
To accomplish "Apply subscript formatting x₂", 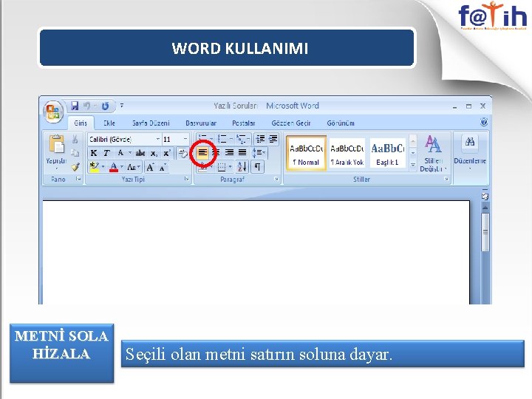I will pyautogui.click(x=154, y=154).
